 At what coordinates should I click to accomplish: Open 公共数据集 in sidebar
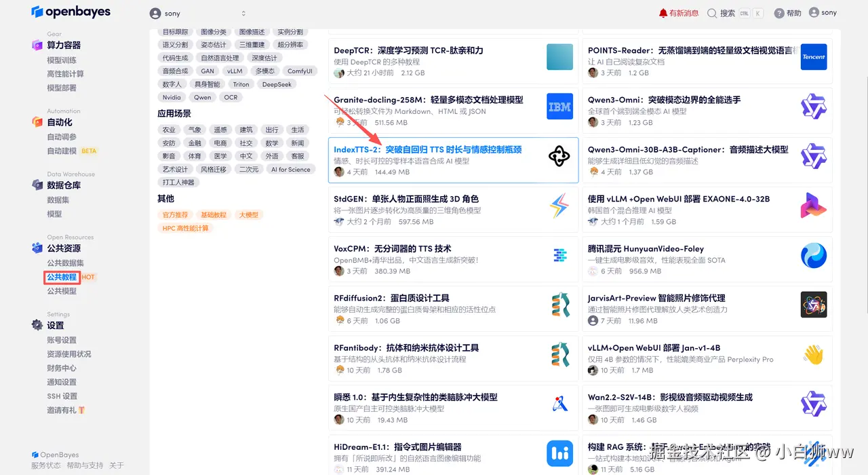coord(65,263)
